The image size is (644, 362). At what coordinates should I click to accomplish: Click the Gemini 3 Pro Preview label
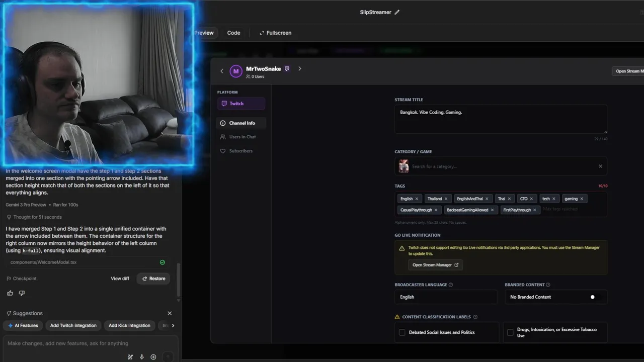(26, 205)
